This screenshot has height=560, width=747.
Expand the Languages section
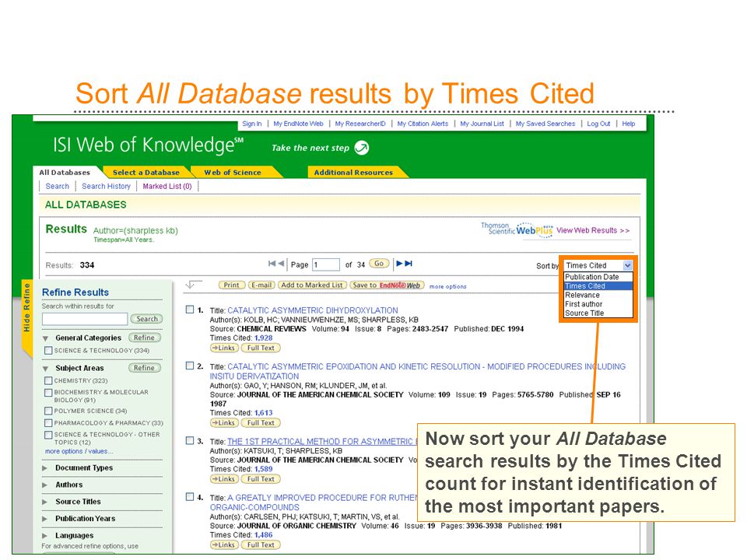[45, 536]
